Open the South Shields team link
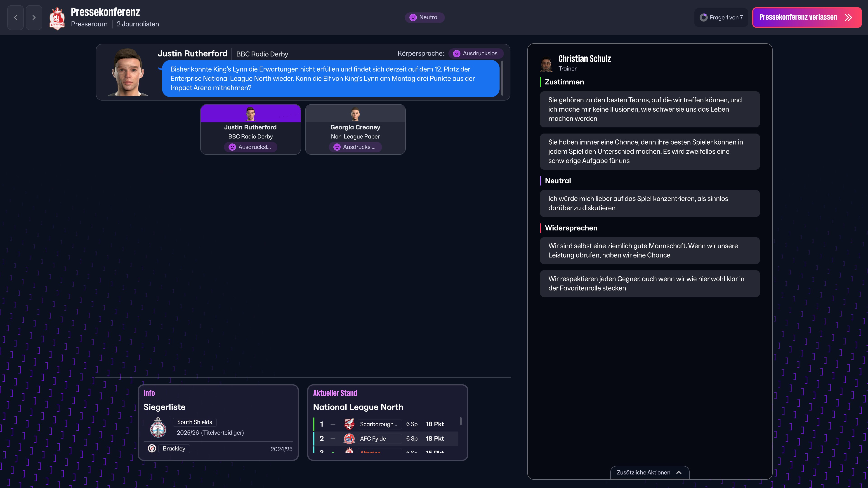 [194, 422]
